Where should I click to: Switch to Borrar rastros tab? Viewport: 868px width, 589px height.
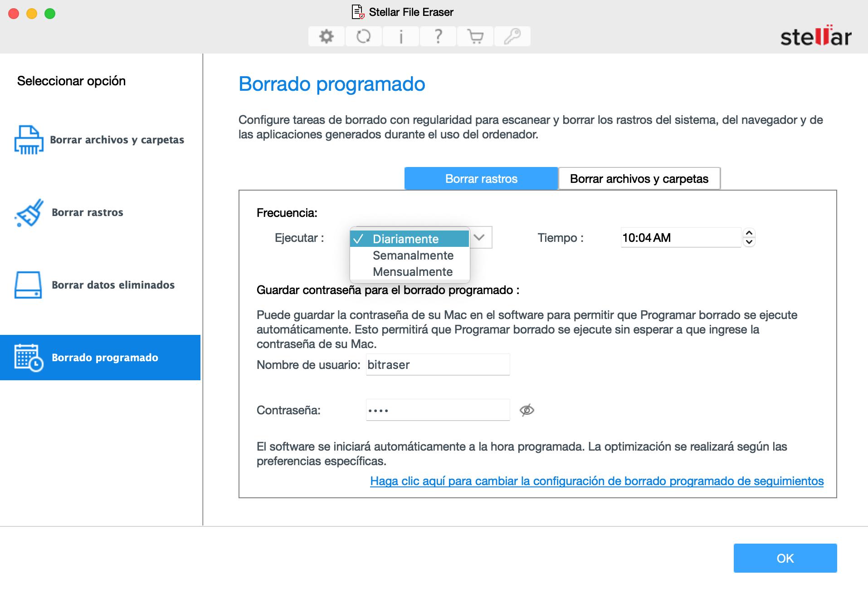[481, 179]
